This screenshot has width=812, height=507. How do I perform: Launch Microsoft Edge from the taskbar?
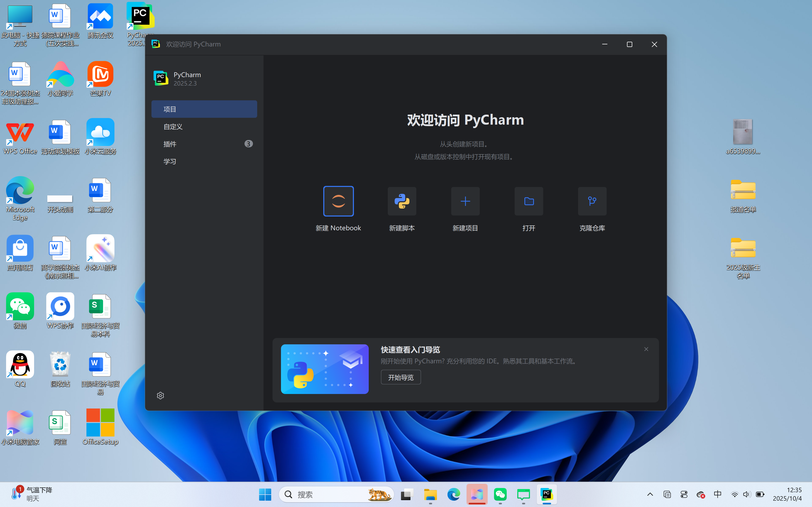click(x=453, y=494)
